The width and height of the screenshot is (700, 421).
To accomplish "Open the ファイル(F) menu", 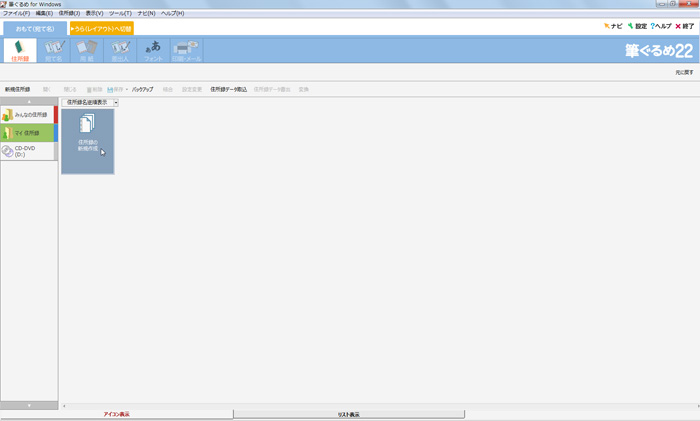I will pos(16,13).
